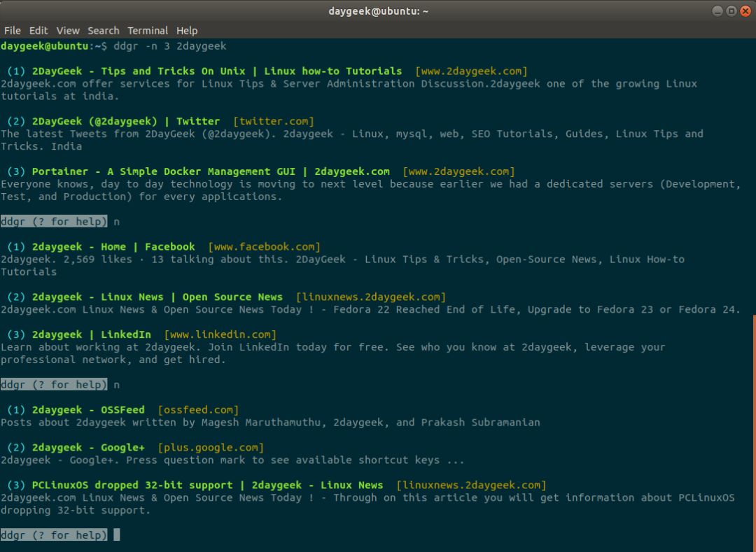This screenshot has width=756, height=552.
Task: Click the [twitter.com] URL
Action: coord(274,121)
